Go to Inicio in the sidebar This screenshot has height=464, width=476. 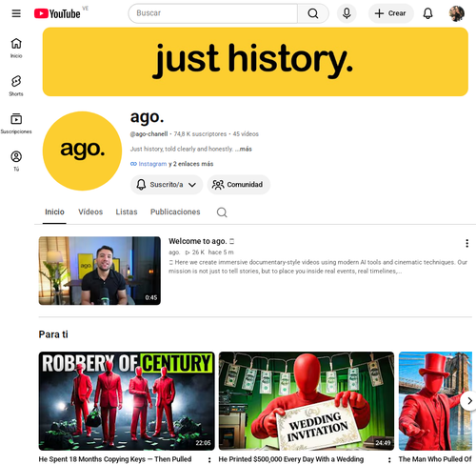[16, 48]
